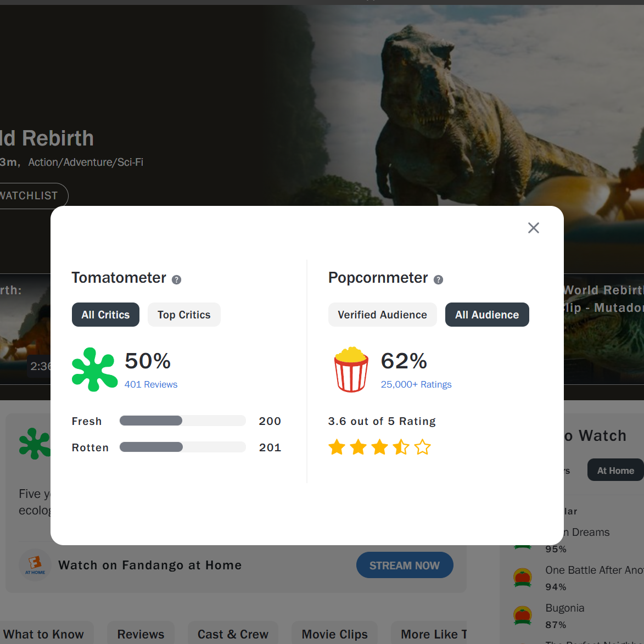This screenshot has width=644, height=644.
Task: Click the Fandango at Home logo
Action: click(35, 565)
